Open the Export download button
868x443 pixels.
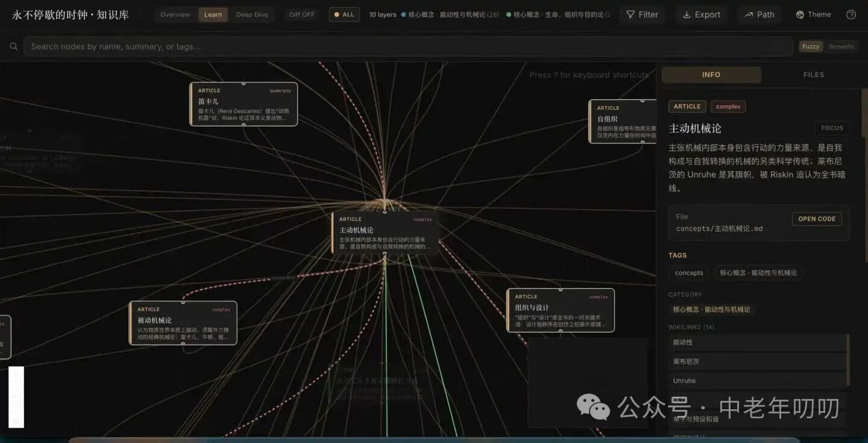click(x=701, y=14)
